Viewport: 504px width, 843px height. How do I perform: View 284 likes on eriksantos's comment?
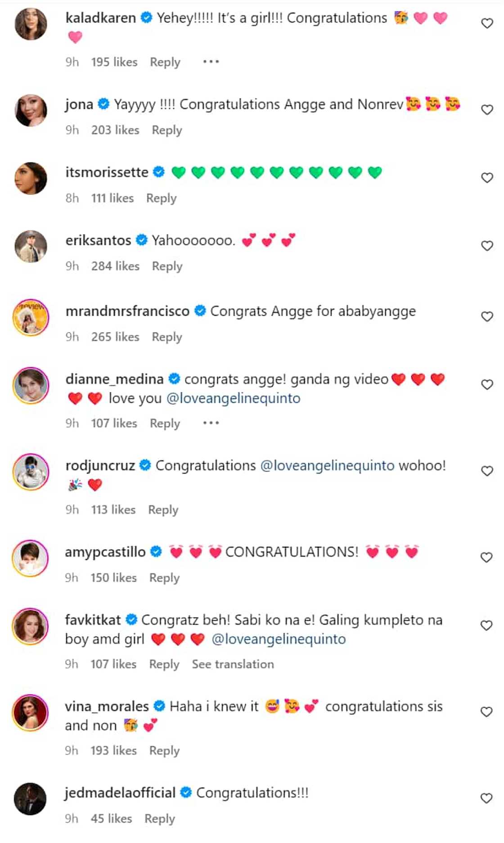pos(115,266)
